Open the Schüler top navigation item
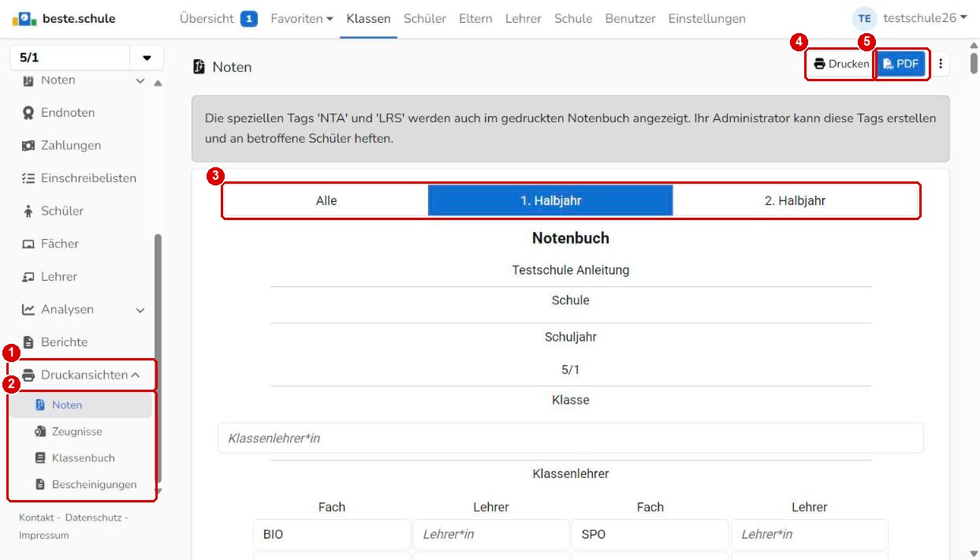Image resolution: width=980 pixels, height=560 pixels. [425, 19]
